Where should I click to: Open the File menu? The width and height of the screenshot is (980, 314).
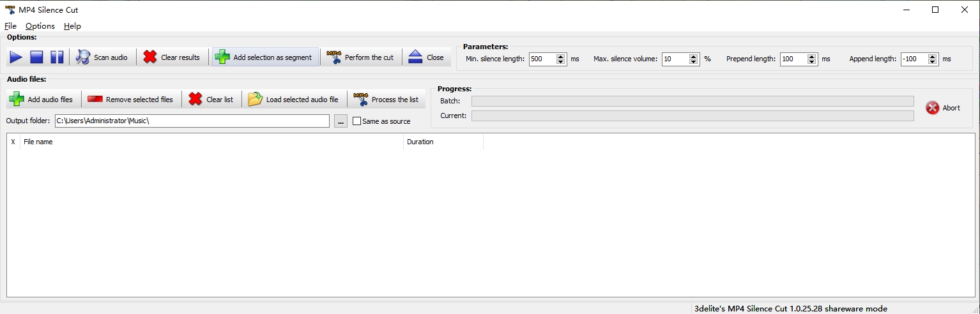coord(10,26)
